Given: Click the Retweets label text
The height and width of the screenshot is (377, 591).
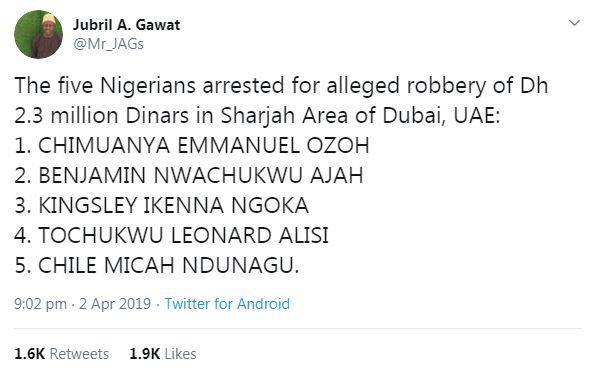Looking at the screenshot, I should point(79,354).
